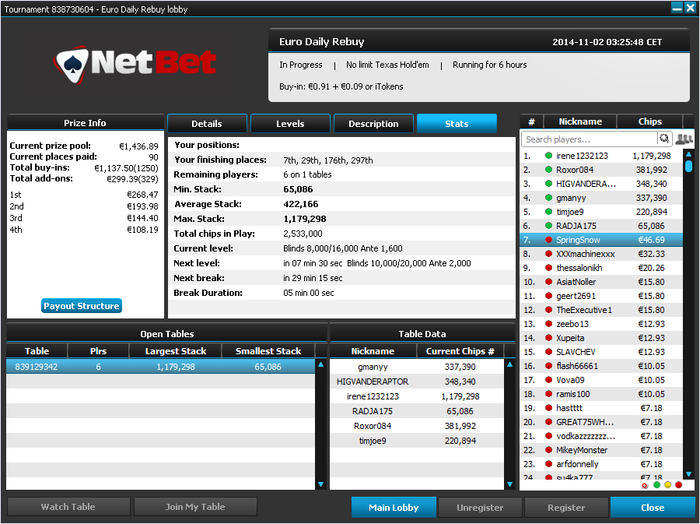Screen dimensions: 700x524
Task: Click the green status filter dot below player list
Action: click(x=657, y=485)
